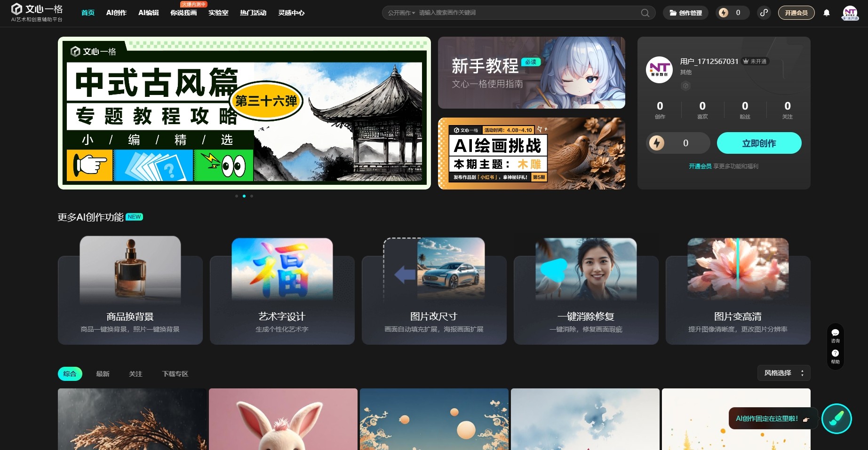Viewport: 868px width, 450px height.
Task: Open the 喜欢 count stat
Action: coord(702,110)
